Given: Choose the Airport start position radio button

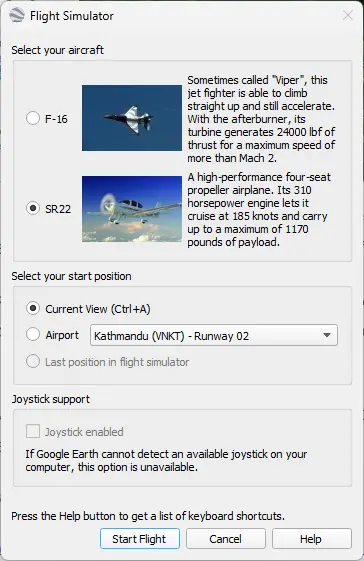Looking at the screenshot, I should [x=33, y=335].
